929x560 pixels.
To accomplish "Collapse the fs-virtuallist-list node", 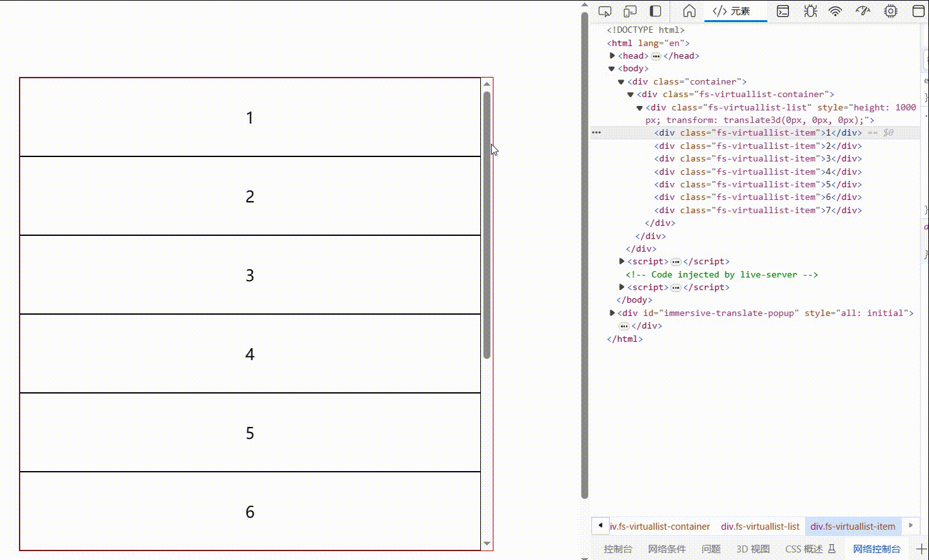I will [639, 108].
